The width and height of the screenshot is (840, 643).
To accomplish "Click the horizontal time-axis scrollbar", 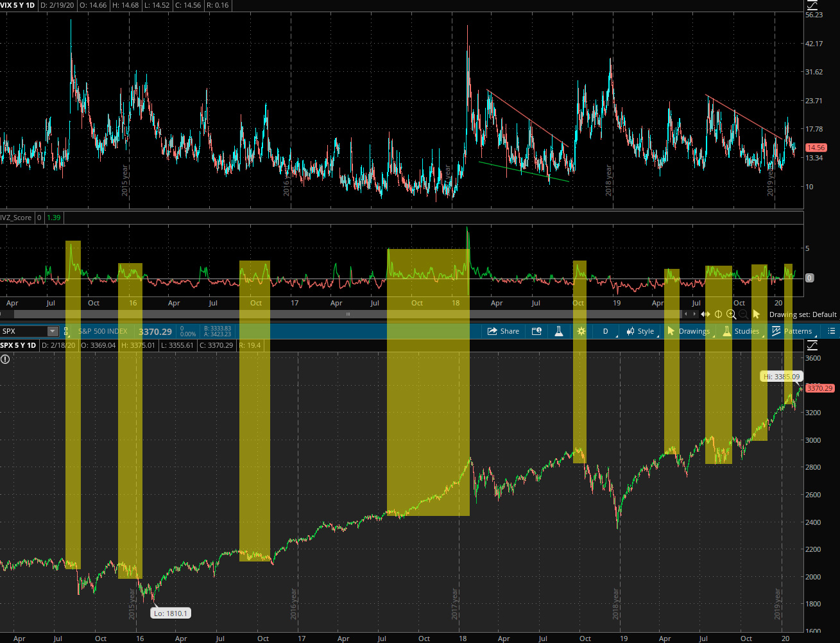I will point(348,314).
